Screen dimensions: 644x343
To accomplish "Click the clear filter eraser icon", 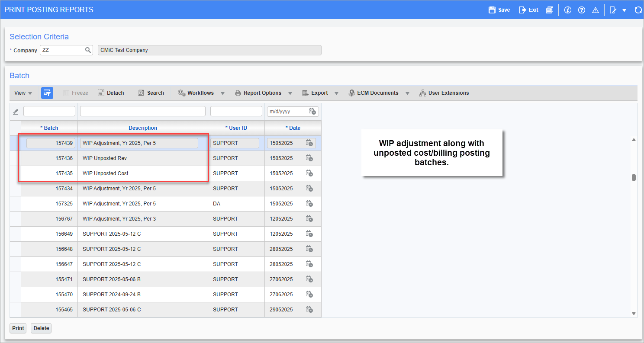I will 16,112.
